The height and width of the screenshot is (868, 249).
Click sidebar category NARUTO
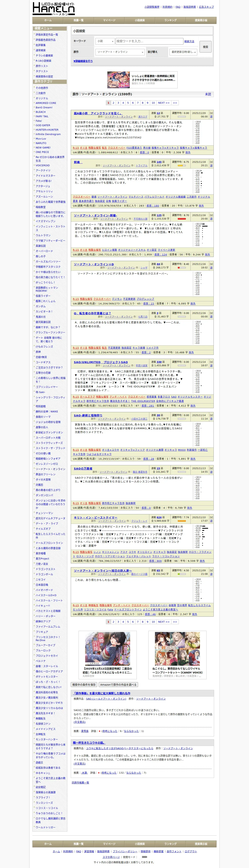[41, 143]
